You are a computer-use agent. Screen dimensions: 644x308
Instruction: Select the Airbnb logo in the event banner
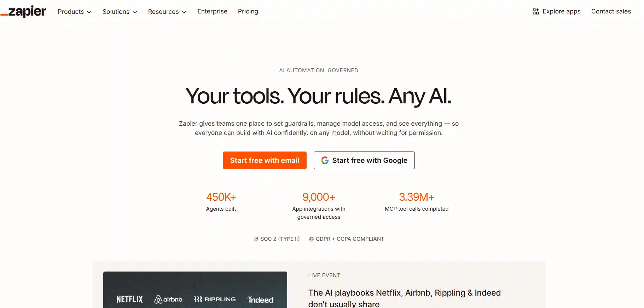tap(169, 299)
